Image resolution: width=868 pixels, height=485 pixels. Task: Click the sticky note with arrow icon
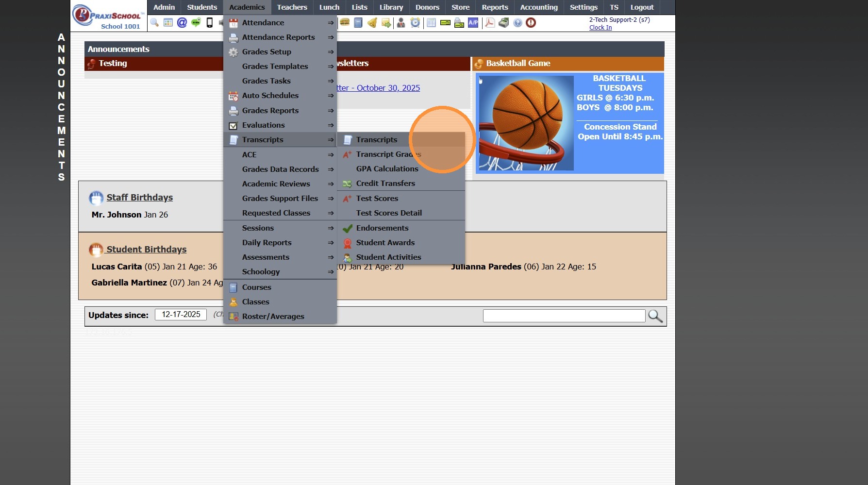point(386,23)
